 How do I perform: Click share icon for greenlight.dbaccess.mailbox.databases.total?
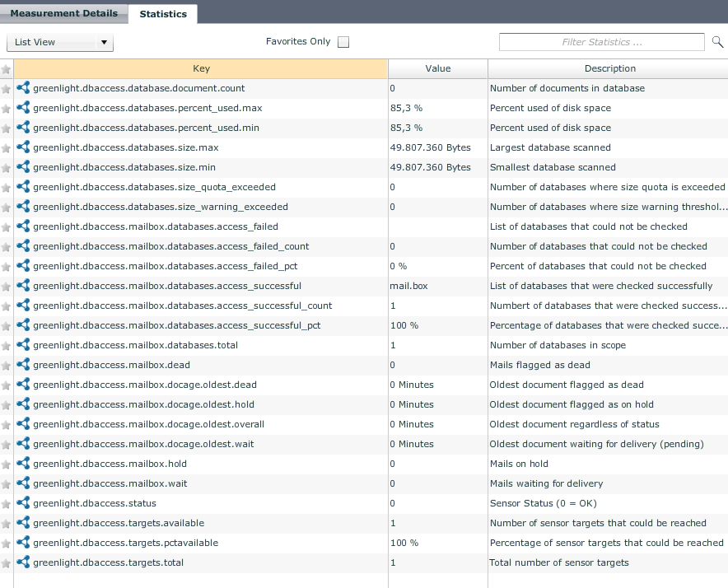pos(23,345)
